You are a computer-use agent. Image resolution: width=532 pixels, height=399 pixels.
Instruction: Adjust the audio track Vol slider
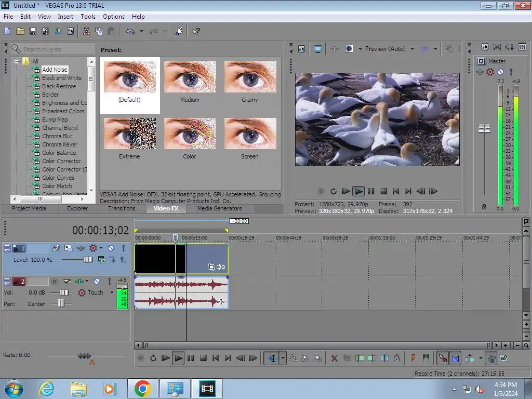pyautogui.click(x=64, y=292)
